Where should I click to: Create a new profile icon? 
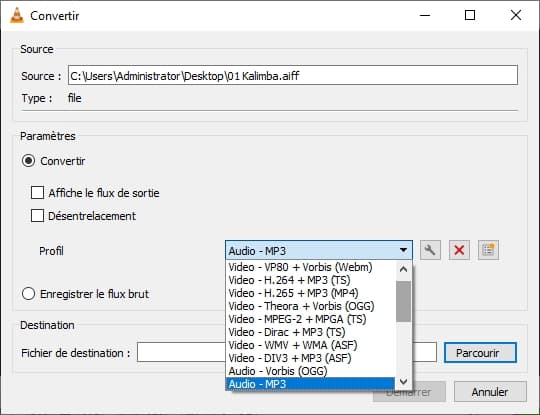coord(488,250)
